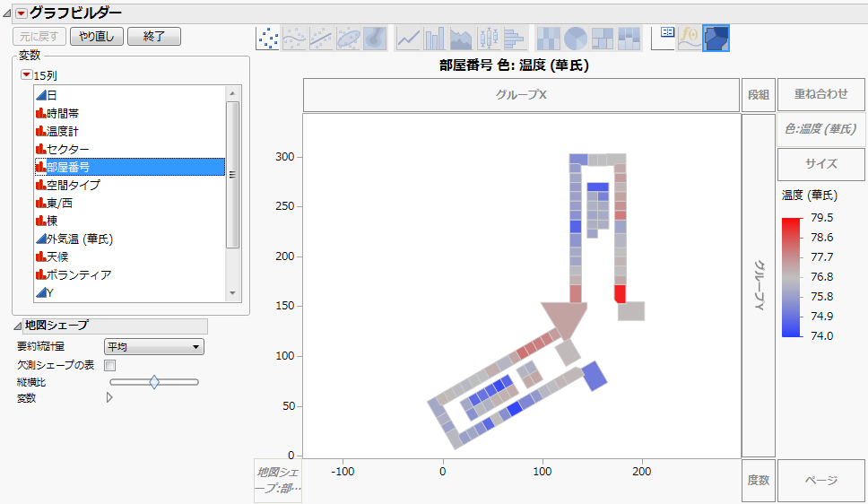Select the Area chart icon
Viewport: 868px width, 504px height.
click(461, 39)
